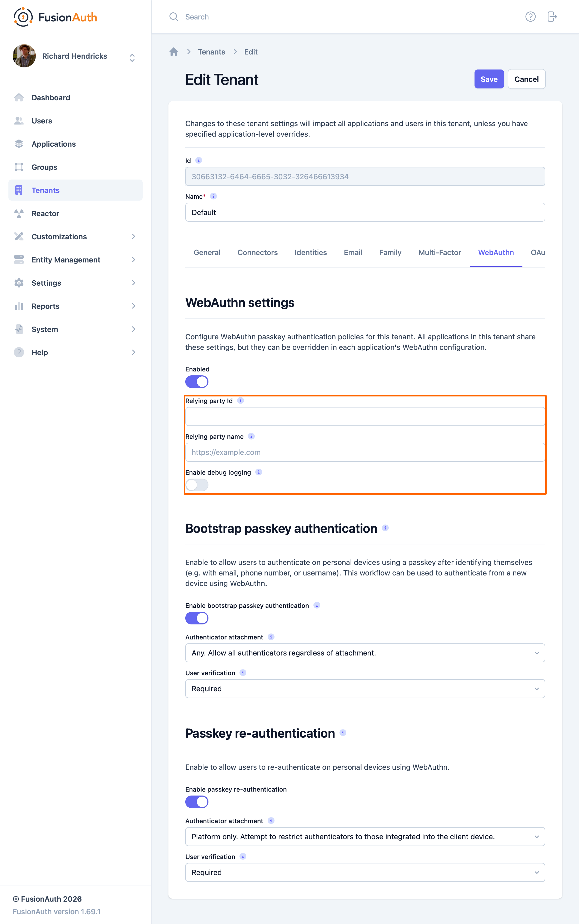Switch to the Email tab
579x924 pixels.
click(353, 252)
